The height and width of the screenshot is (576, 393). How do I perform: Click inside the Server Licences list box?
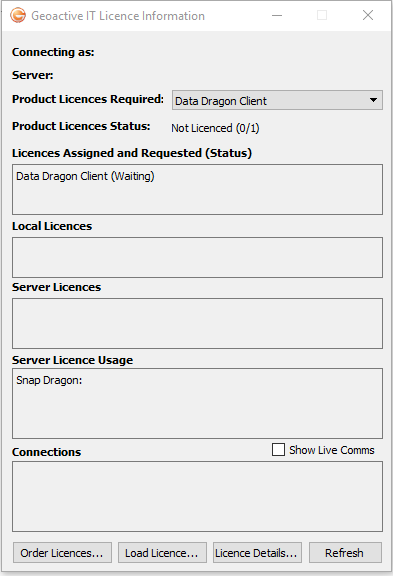point(198,324)
